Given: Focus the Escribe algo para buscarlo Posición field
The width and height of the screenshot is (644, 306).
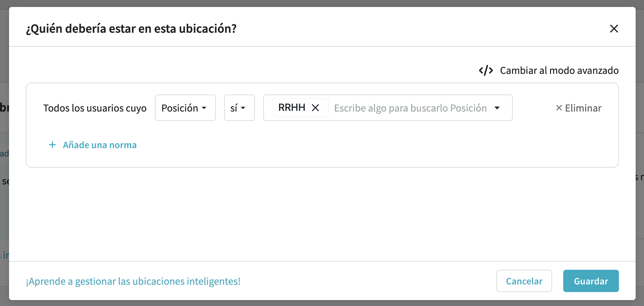Looking at the screenshot, I should click(x=410, y=108).
